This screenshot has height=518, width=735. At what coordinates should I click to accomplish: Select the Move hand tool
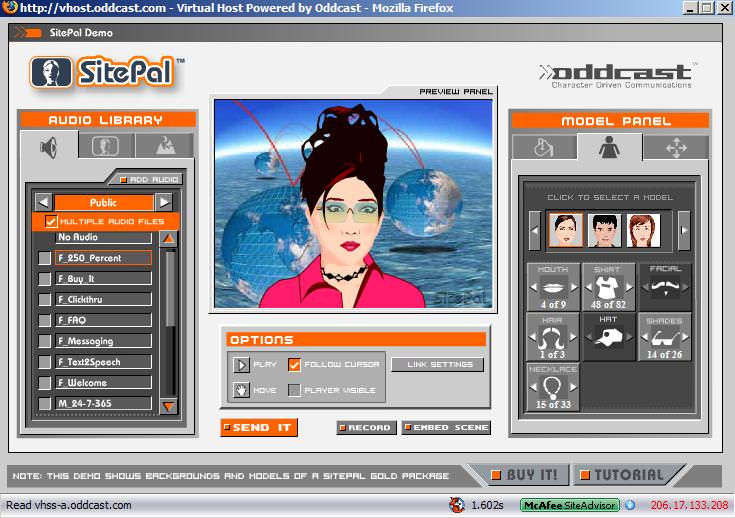point(241,390)
